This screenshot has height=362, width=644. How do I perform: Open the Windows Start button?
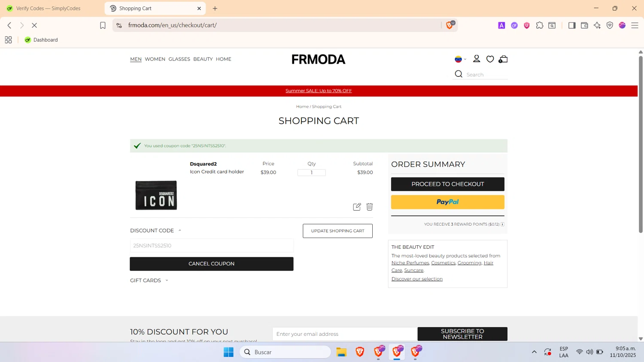228,352
